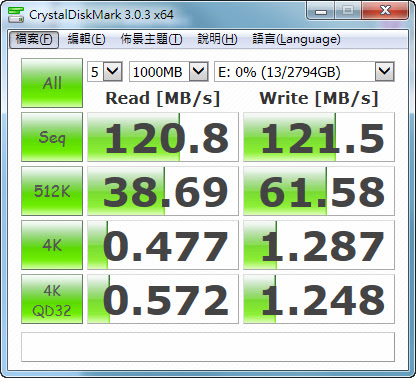This screenshot has width=416, height=378.
Task: Click the Seq write result 121.5
Action: (319, 137)
